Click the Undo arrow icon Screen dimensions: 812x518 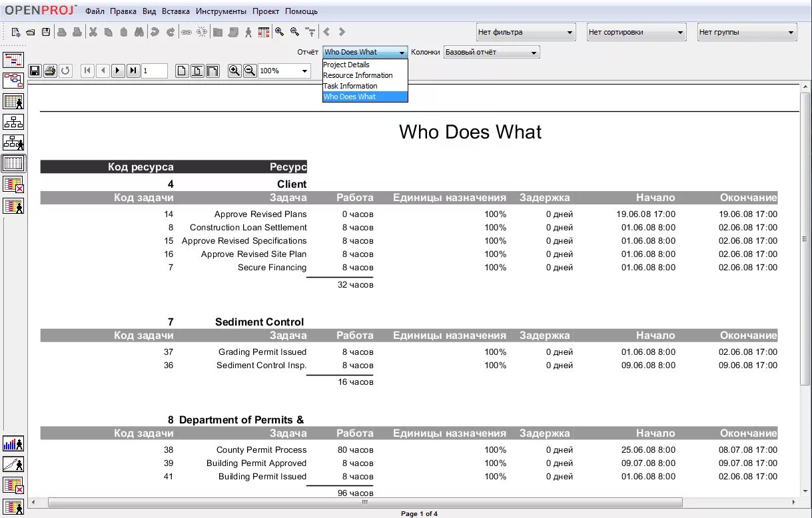tap(155, 32)
